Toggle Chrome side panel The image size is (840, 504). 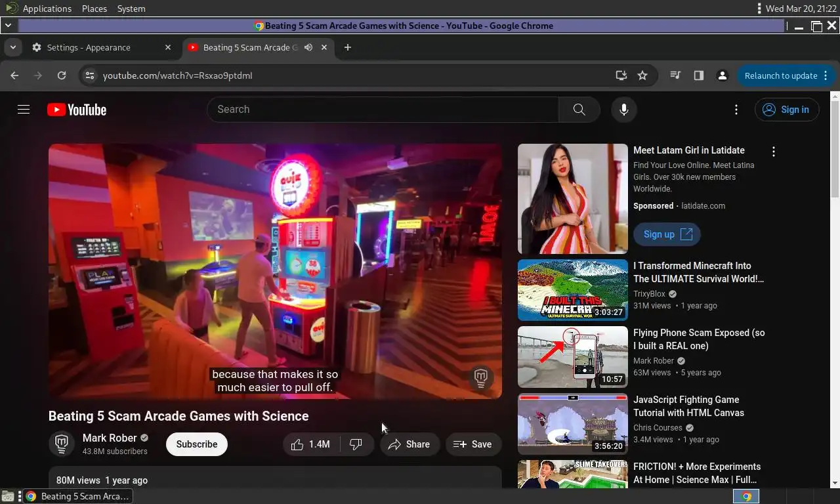699,75
